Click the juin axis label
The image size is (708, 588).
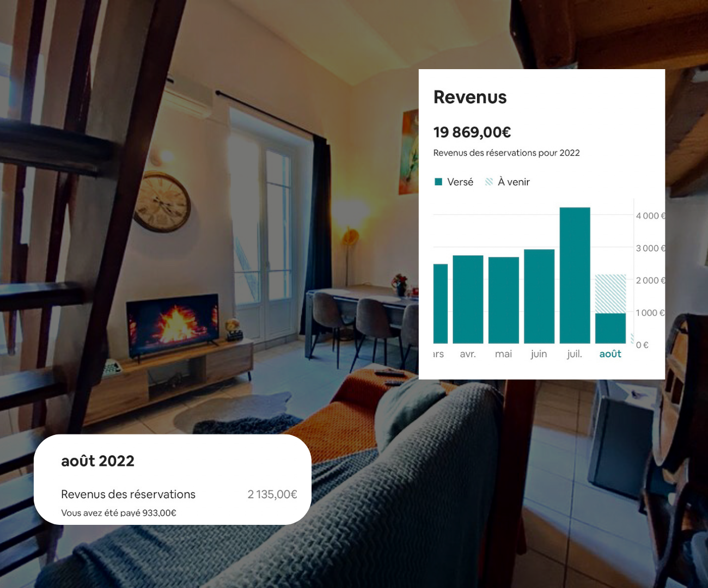pyautogui.click(x=539, y=354)
